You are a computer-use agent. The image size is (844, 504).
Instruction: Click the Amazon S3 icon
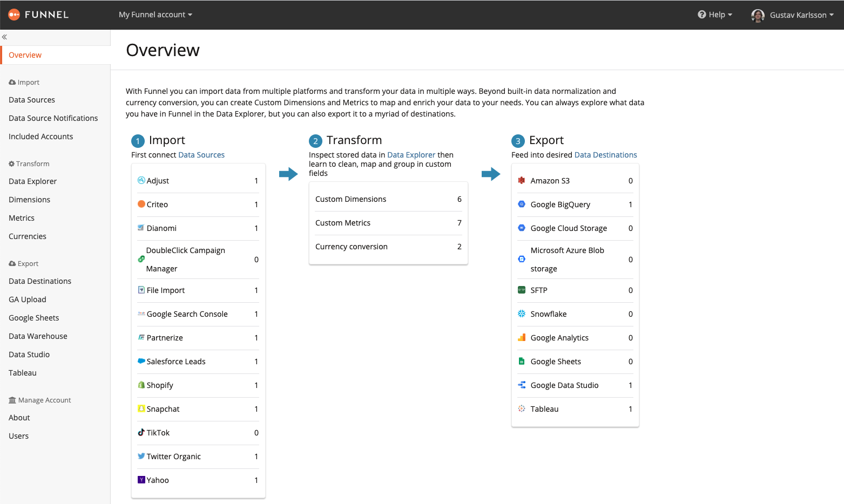tap(522, 180)
